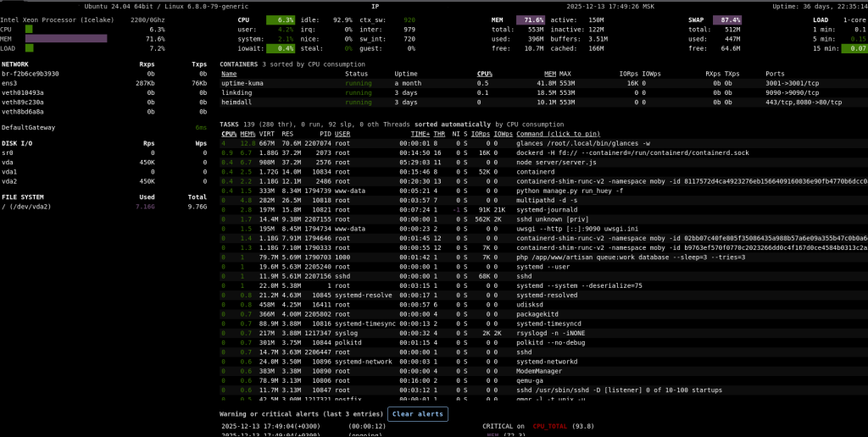This screenshot has width=868, height=437.
Task: Sort processes by the IORps column
Action: click(x=481, y=134)
